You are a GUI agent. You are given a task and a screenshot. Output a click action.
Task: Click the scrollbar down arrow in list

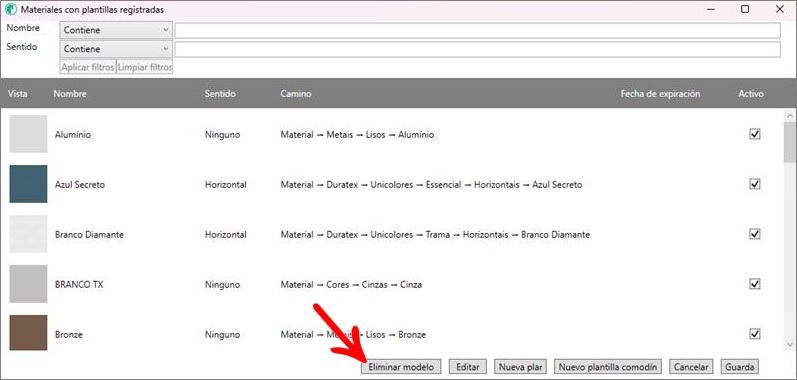click(x=790, y=345)
